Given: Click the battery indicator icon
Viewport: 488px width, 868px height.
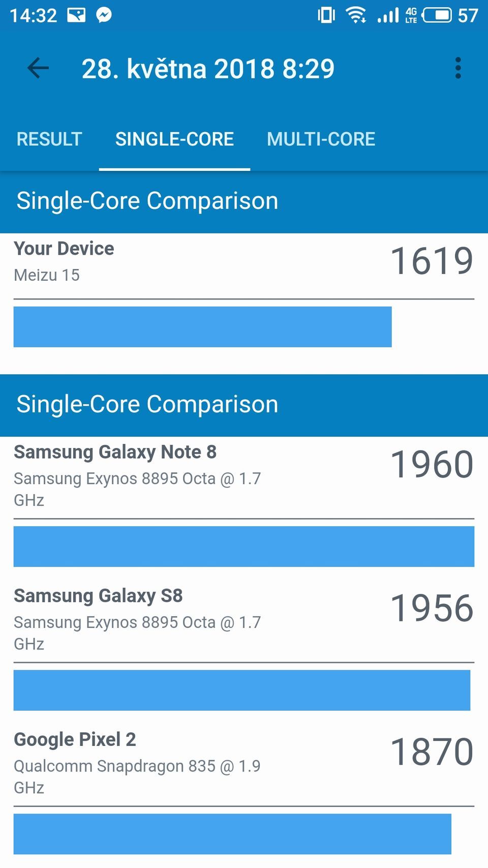Looking at the screenshot, I should point(438,15).
